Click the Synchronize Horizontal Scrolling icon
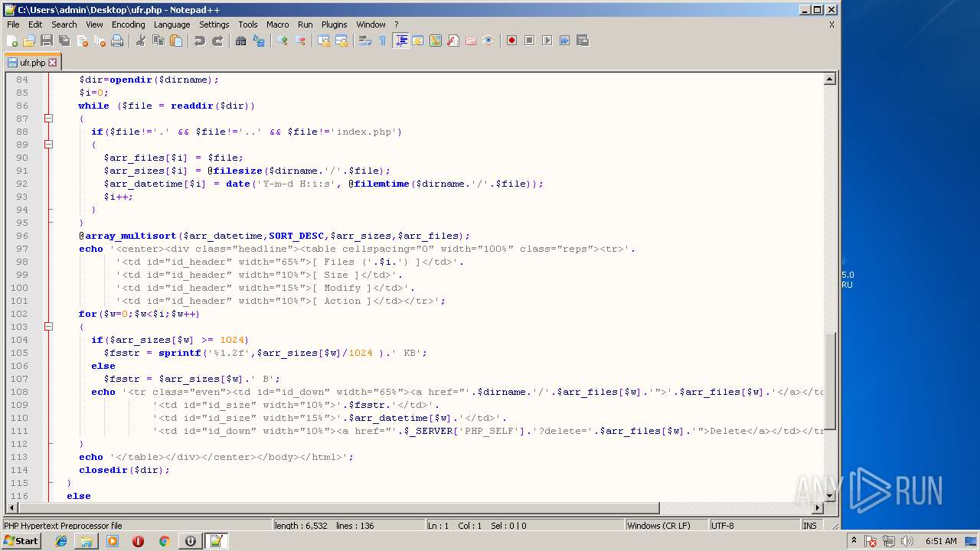The width and height of the screenshot is (980, 551). (x=341, y=41)
